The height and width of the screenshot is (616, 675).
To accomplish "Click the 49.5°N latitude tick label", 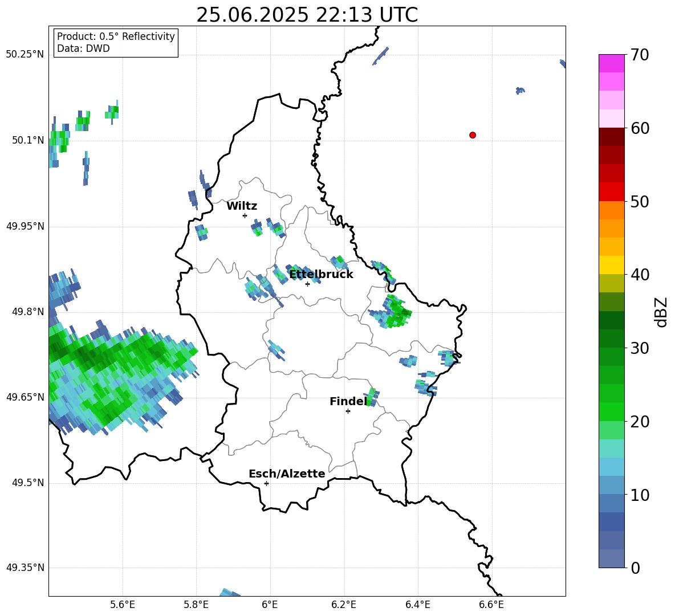I will 27,483.
